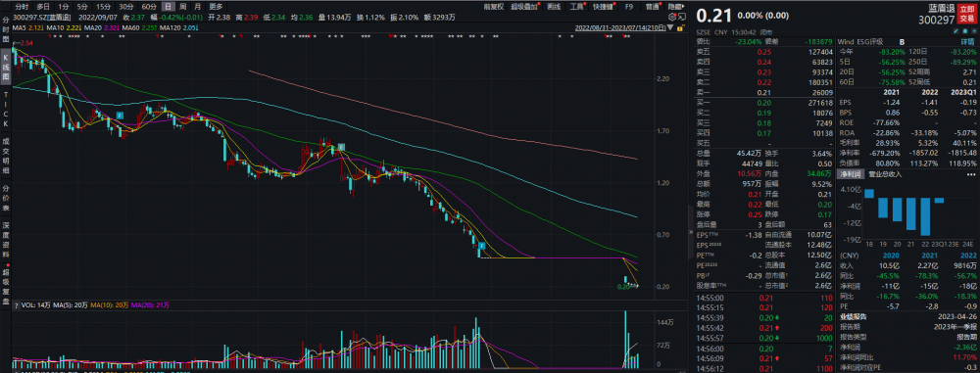
Task: Open the chart settings gear icon
Action: (x=672, y=16)
